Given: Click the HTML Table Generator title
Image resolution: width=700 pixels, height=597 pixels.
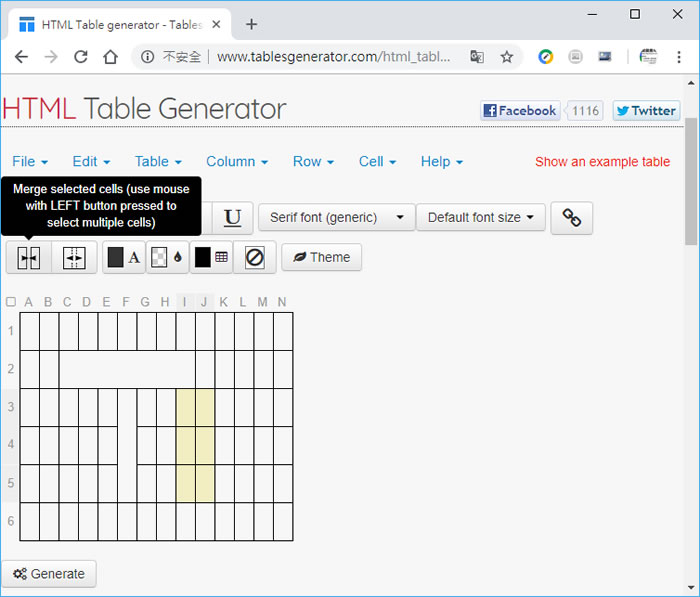Looking at the screenshot, I should [144, 109].
